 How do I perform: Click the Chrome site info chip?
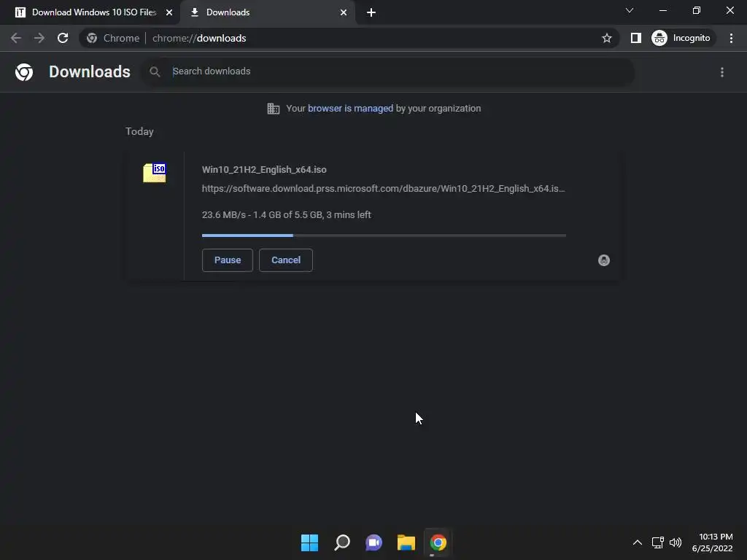[113, 38]
